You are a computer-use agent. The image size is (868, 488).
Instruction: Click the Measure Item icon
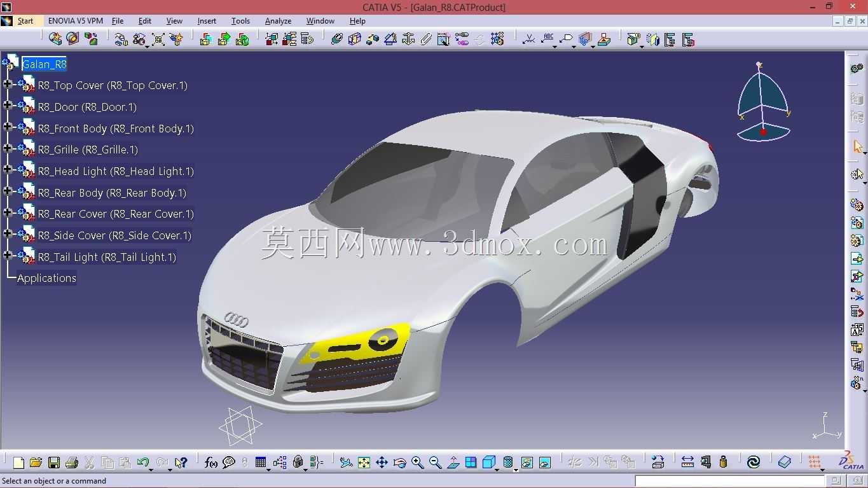[705, 463]
